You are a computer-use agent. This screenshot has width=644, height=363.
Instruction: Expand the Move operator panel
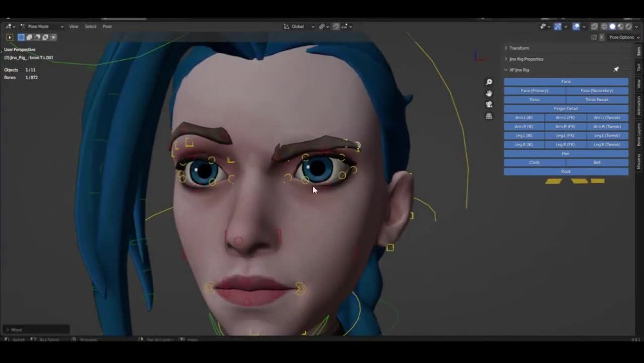coord(36,329)
